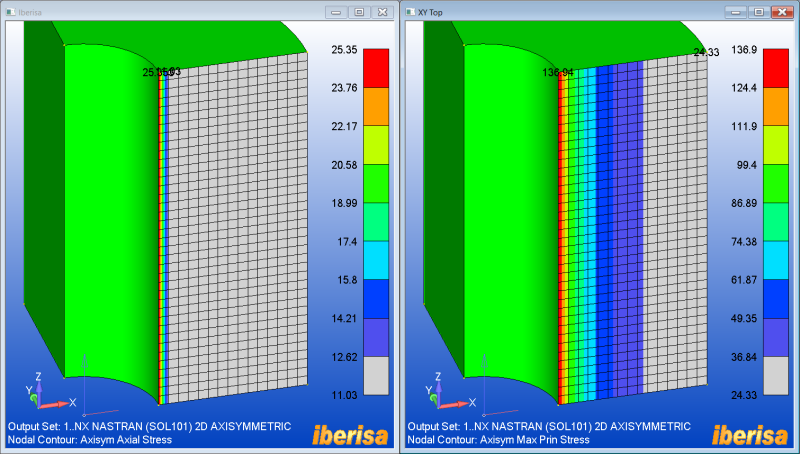Click legend value 61.87
The image size is (800, 454).
click(744, 280)
